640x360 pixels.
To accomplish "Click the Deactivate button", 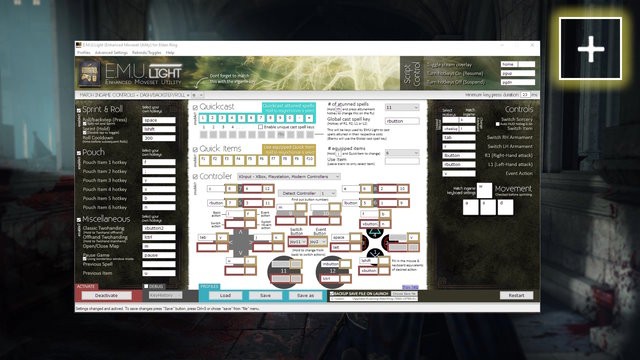I will [107, 295].
